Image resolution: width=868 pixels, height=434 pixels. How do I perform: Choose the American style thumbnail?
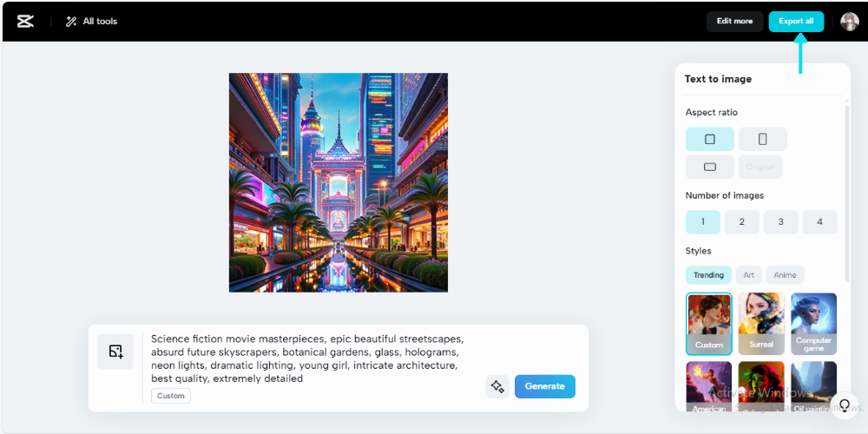click(x=708, y=386)
